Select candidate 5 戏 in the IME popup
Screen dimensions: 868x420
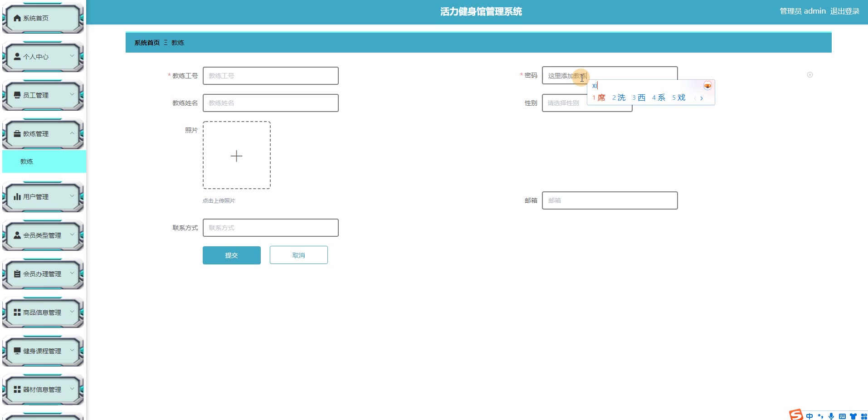[x=678, y=98]
